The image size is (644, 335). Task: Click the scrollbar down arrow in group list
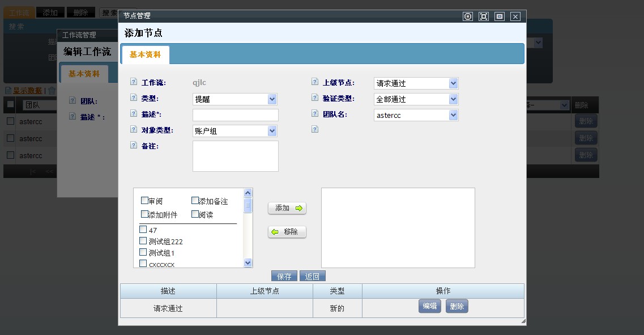point(248,262)
